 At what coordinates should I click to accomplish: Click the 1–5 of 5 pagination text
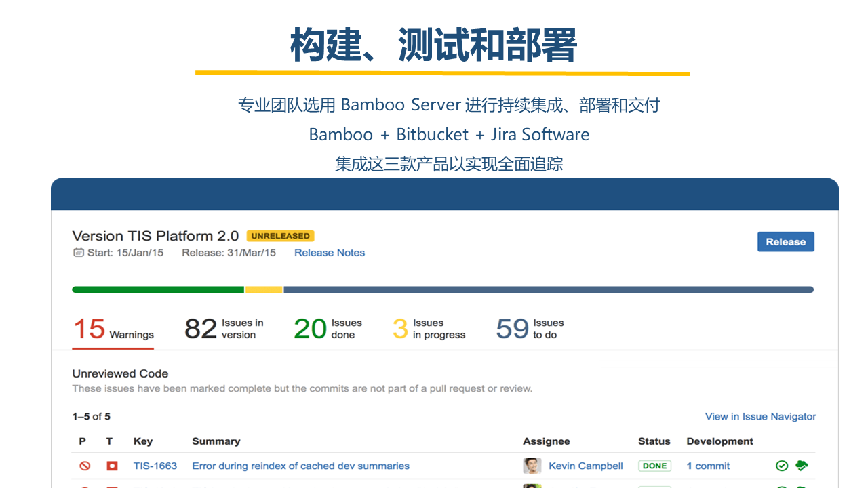[91, 416]
